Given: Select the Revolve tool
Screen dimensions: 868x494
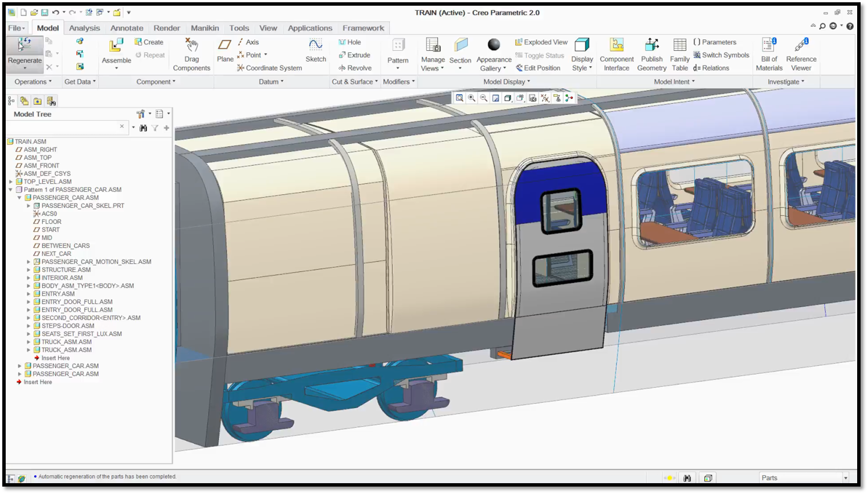Looking at the screenshot, I should point(356,68).
